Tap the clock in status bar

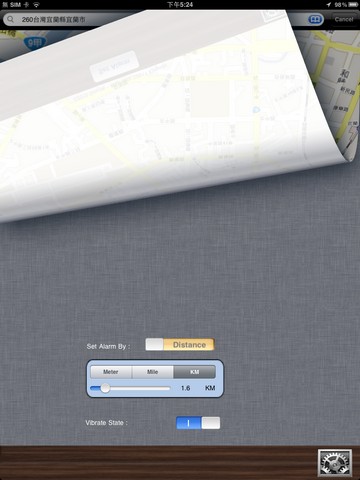(x=180, y=5)
